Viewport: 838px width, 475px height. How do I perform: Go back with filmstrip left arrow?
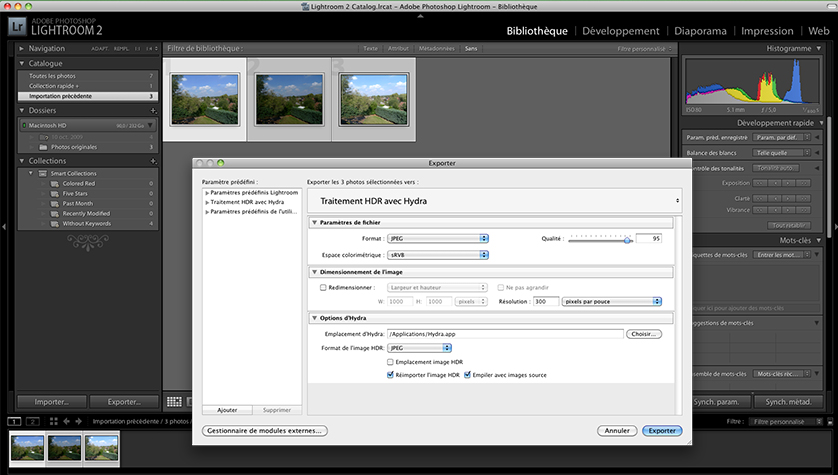point(66,422)
